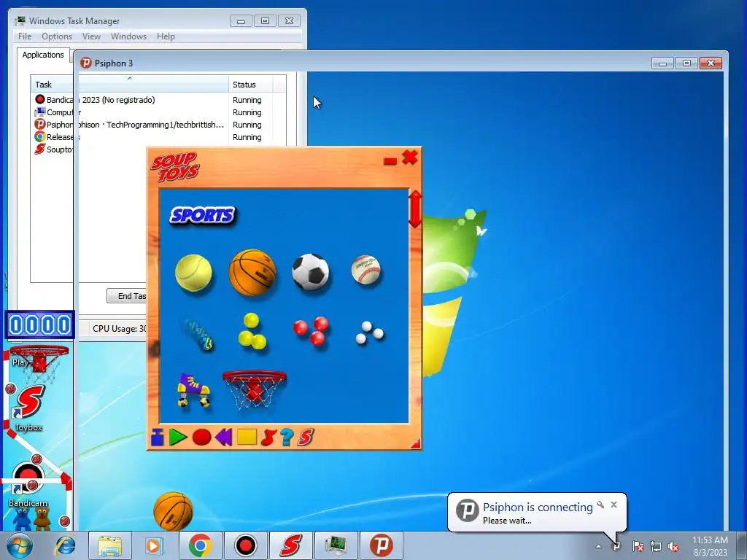Sort tasks by Status column header
Screen dimensions: 747x560
point(251,85)
